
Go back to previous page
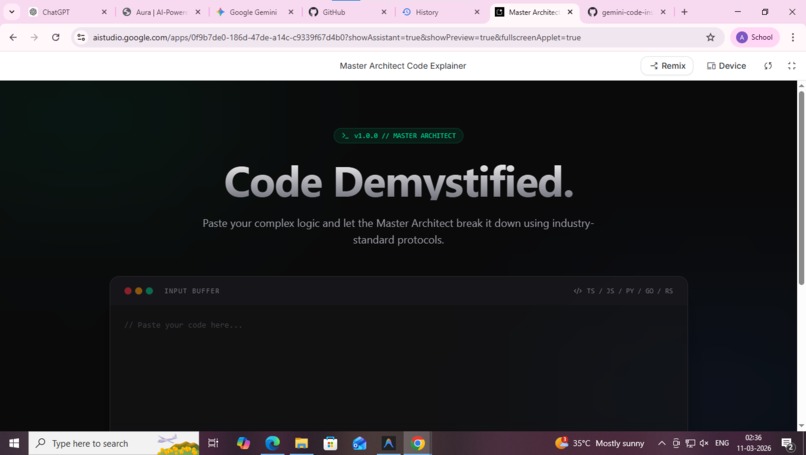pyautogui.click(x=13, y=37)
